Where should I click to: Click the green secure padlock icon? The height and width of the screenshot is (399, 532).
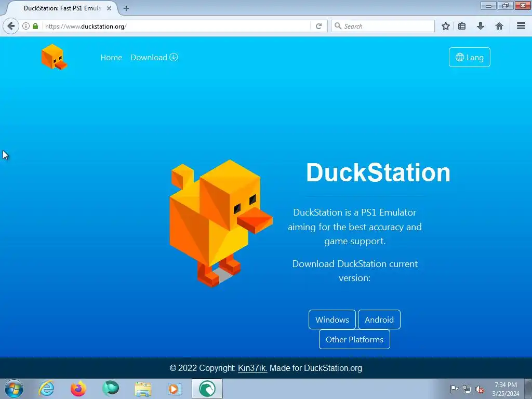pos(35,26)
